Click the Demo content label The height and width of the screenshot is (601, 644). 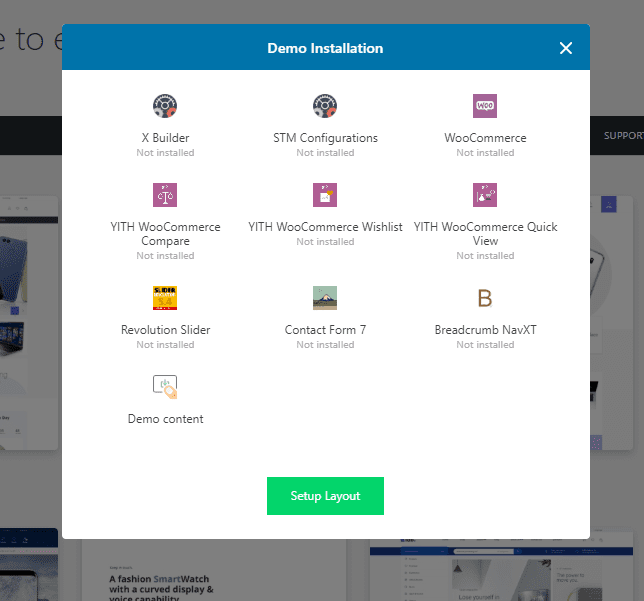point(165,419)
